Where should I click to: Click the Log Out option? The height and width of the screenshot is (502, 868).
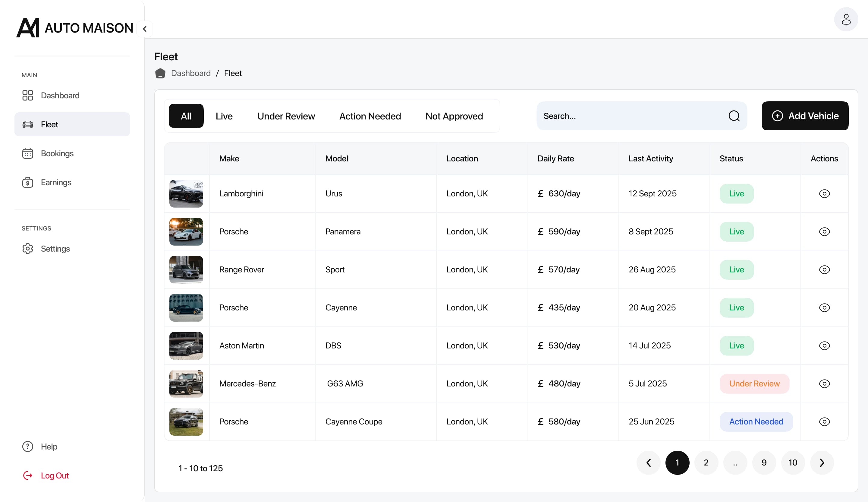tap(55, 475)
